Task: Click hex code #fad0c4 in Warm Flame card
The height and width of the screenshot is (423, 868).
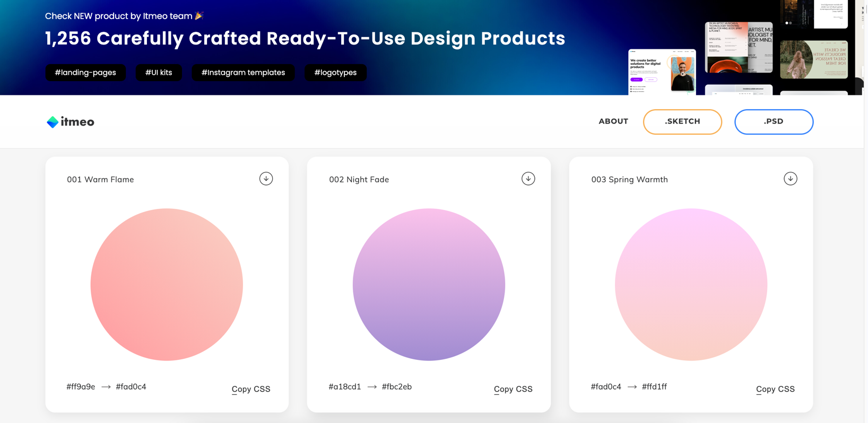Action: click(131, 387)
